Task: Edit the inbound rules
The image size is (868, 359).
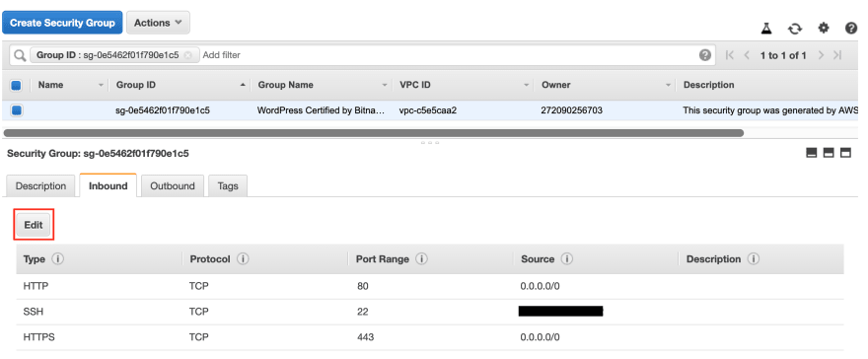Action: 34,225
